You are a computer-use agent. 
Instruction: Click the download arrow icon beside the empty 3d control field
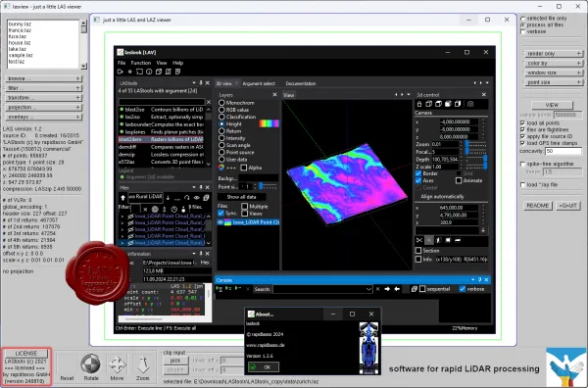(x=483, y=230)
